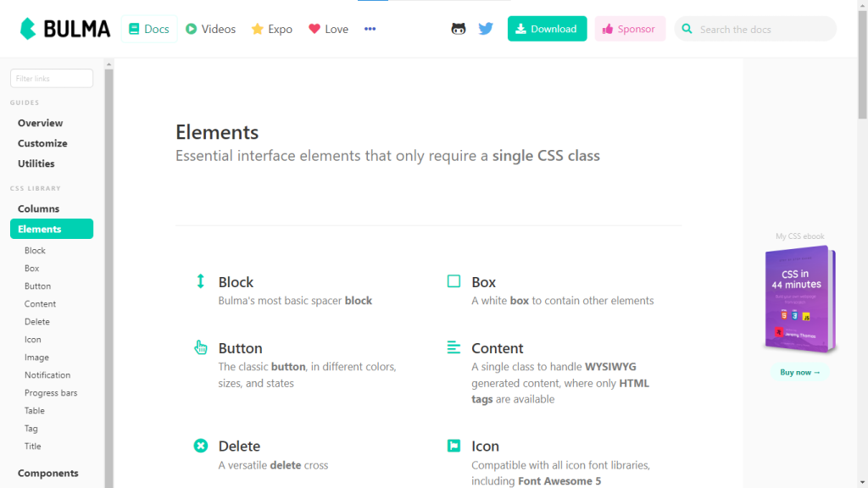The height and width of the screenshot is (488, 868).
Task: Click the Twitter bird icon
Action: pyautogui.click(x=485, y=28)
